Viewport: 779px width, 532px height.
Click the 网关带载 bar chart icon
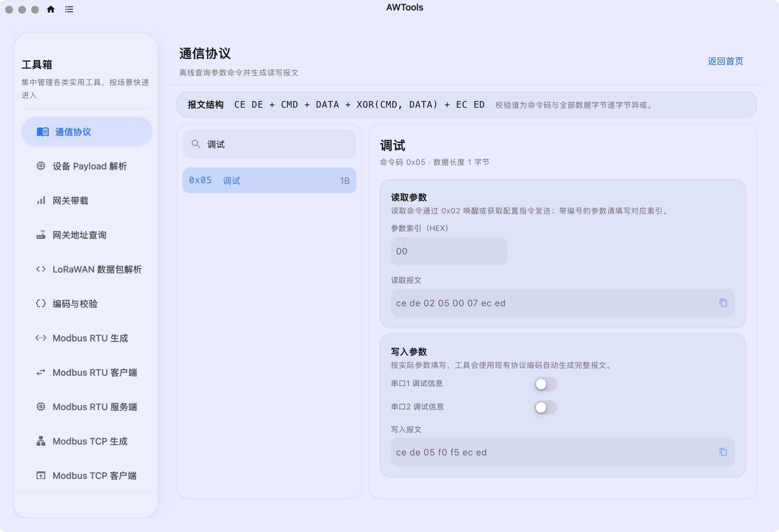tap(41, 200)
